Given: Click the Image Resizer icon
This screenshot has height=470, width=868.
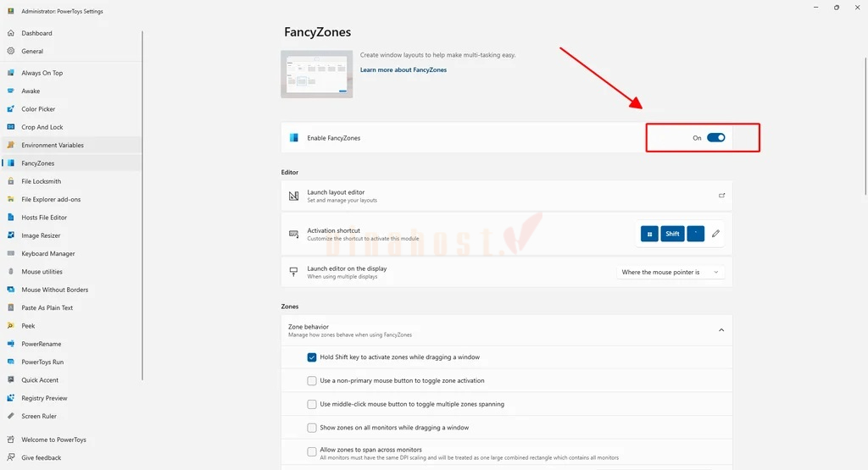Looking at the screenshot, I should click(x=10, y=235).
